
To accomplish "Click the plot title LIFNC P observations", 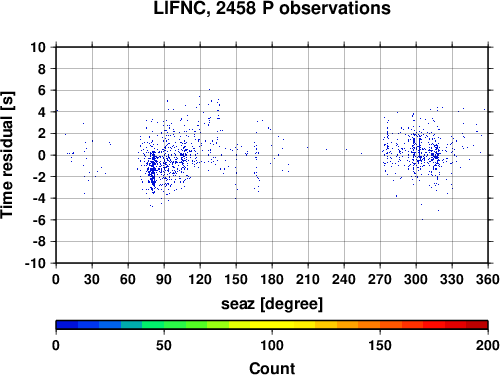I will pos(272,8).
